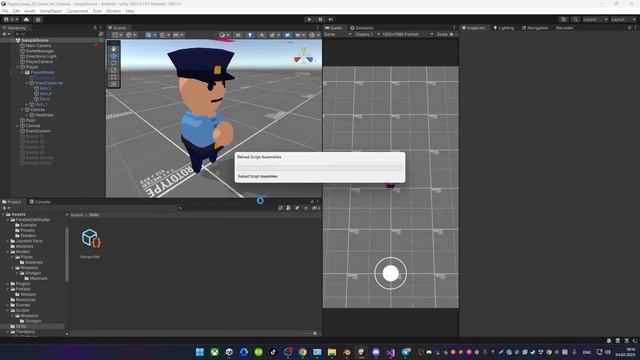Adjust the Game view Scale slider
The image size is (640, 360).
coord(452,34)
